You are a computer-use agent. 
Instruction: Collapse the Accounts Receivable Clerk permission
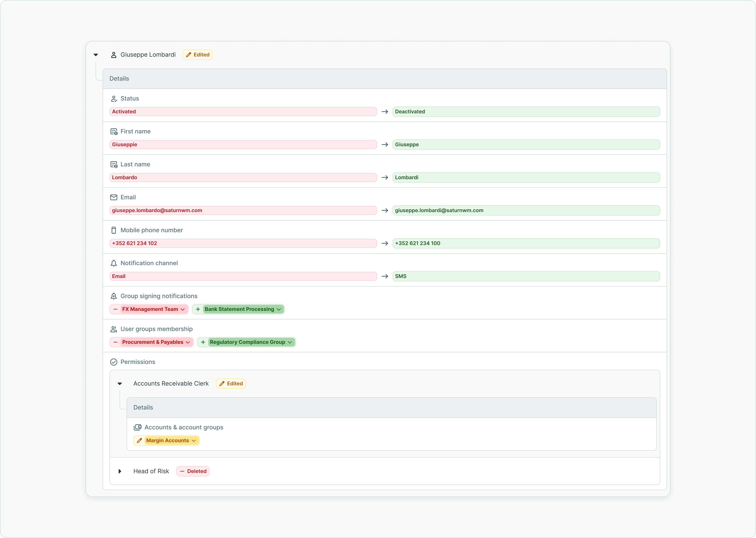point(120,384)
